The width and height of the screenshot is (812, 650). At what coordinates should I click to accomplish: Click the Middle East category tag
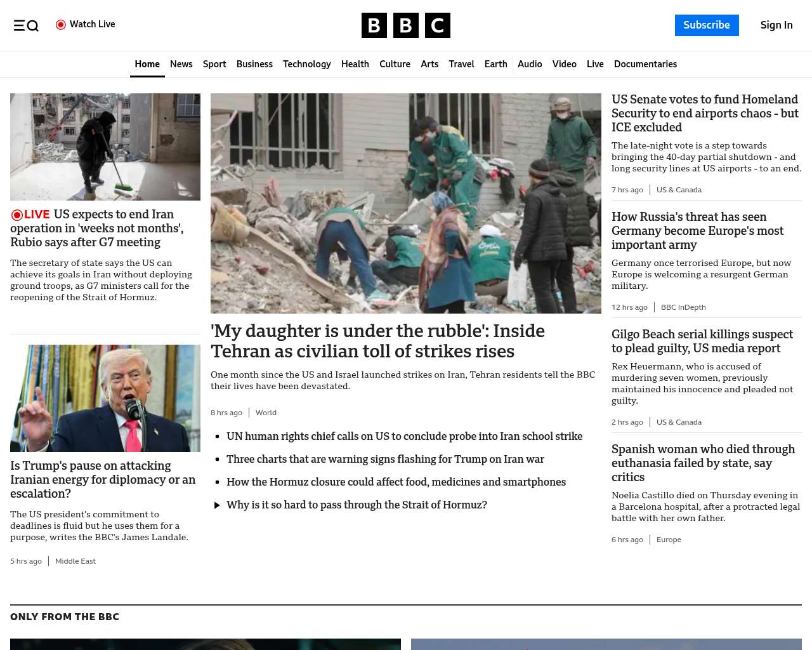[75, 561]
